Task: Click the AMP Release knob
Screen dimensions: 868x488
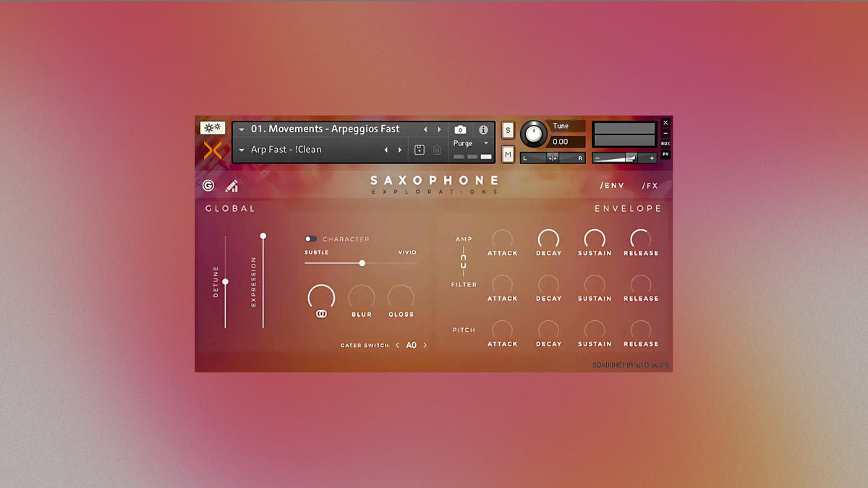Action: [641, 239]
